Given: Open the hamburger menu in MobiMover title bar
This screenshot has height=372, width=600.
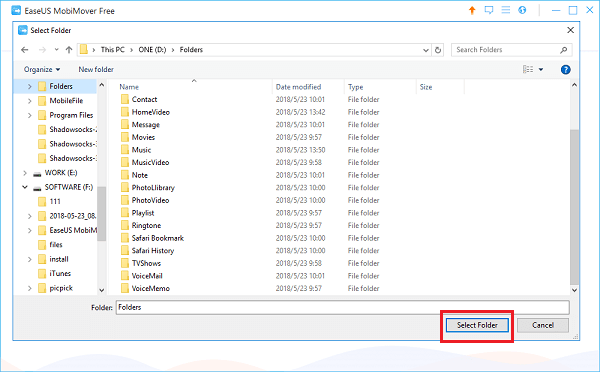Looking at the screenshot, I should point(506,10).
